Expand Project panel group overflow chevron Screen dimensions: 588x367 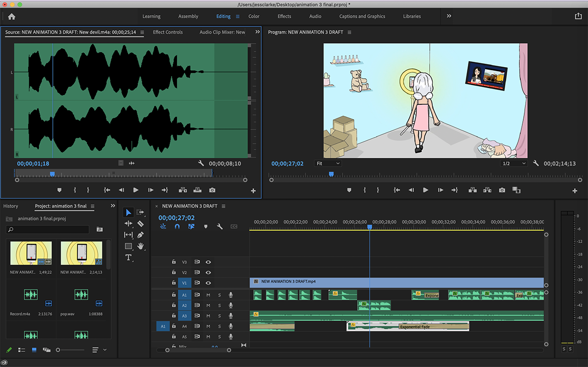tap(113, 206)
